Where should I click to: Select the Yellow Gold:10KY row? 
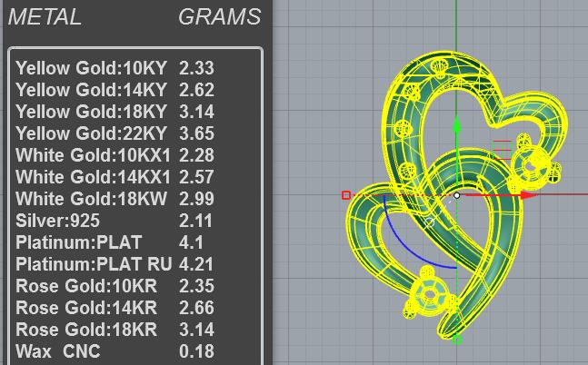(x=115, y=68)
